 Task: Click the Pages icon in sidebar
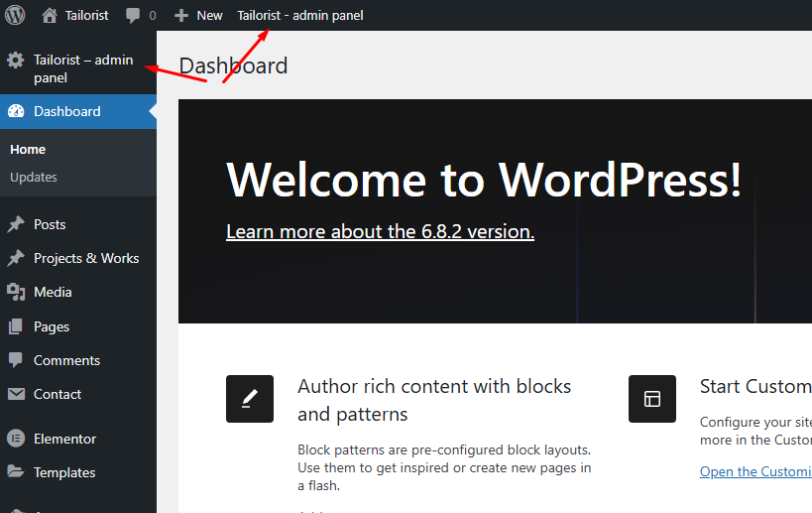click(16, 326)
